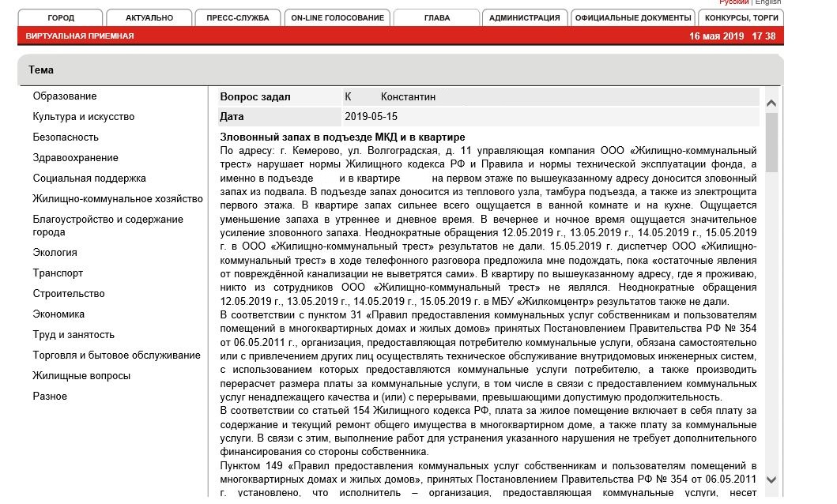Choose the Транспорт topic
This screenshot has height=504, width=837.
click(58, 273)
